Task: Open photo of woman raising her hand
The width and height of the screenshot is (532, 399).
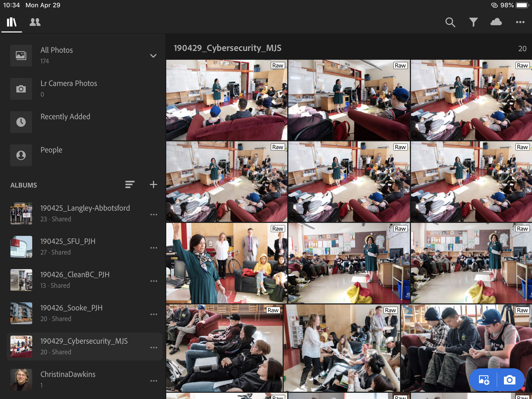Action: click(227, 263)
